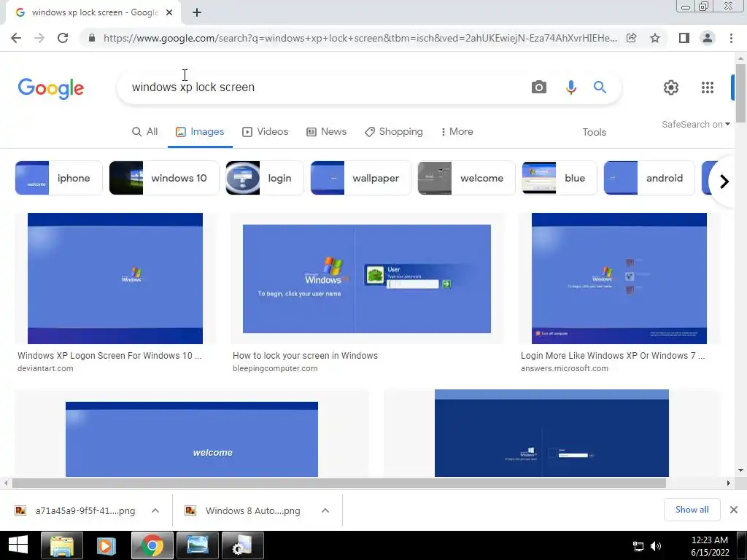
Task: Open Google quick settings gear
Action: [671, 87]
